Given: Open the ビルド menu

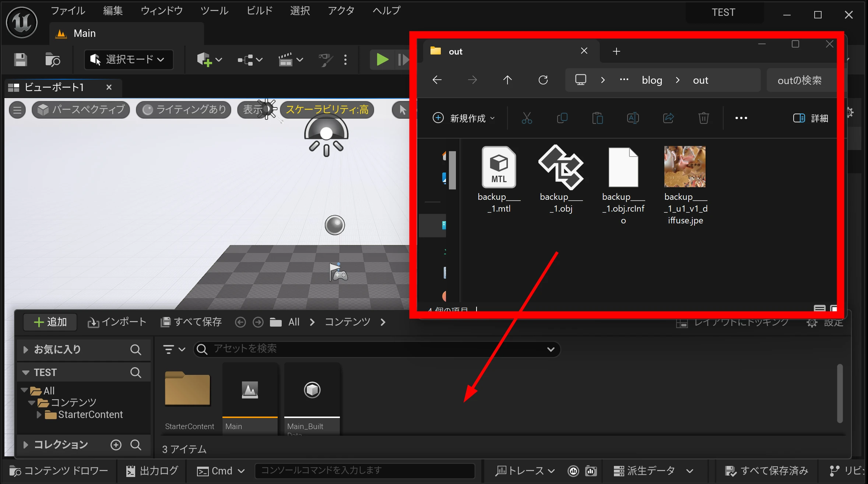Looking at the screenshot, I should [x=259, y=11].
